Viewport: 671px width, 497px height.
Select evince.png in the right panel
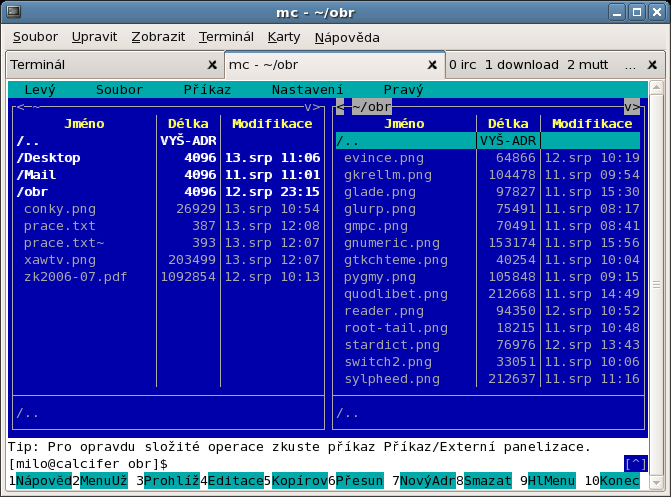click(x=383, y=158)
